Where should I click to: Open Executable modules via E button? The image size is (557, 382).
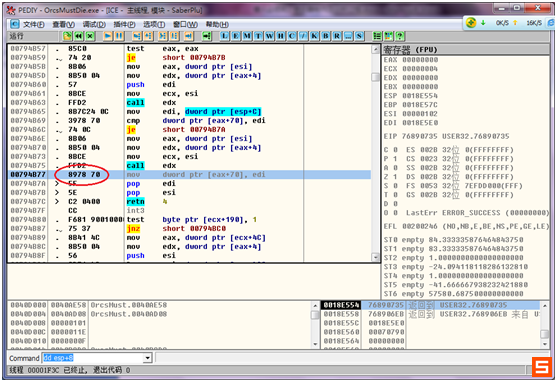(x=236, y=36)
